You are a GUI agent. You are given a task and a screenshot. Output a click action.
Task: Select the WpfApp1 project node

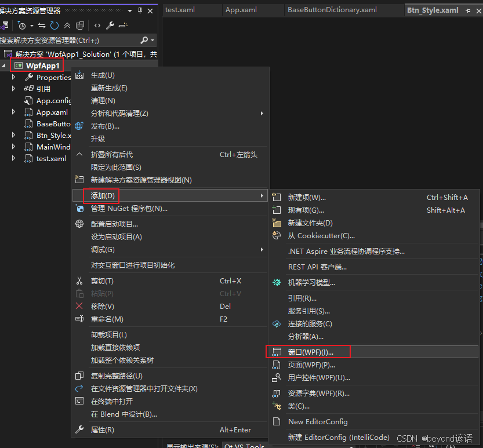coord(43,65)
